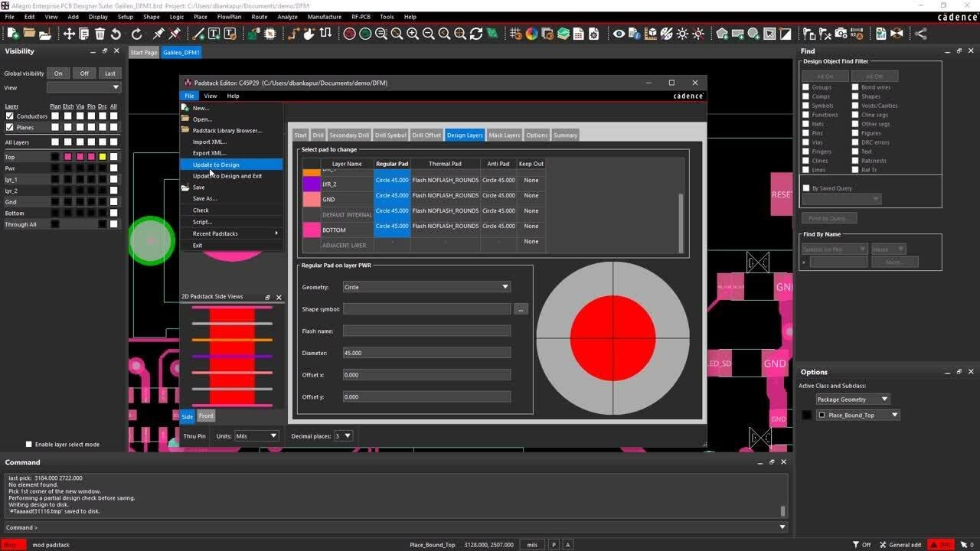Switch to the Mask Layers tab
Image resolution: width=980 pixels, height=551 pixels.
pyautogui.click(x=505, y=135)
